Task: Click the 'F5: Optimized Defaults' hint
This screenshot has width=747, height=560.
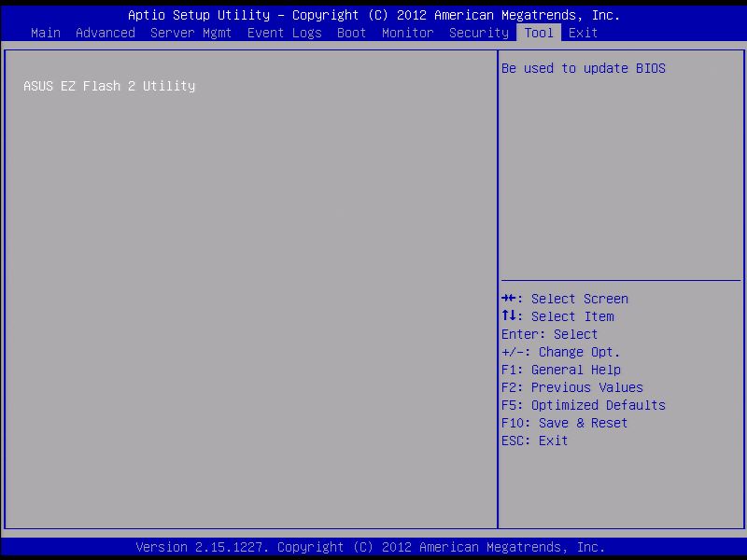Action: click(x=583, y=405)
